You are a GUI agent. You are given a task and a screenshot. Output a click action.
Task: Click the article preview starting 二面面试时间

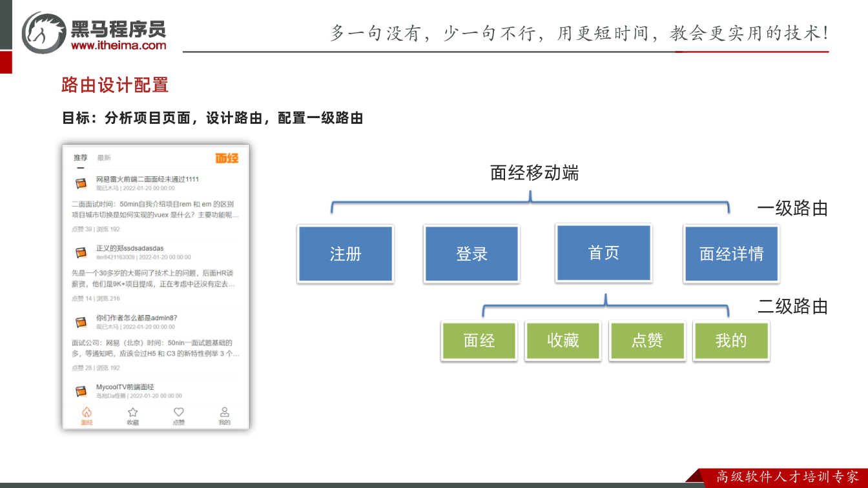pos(154,210)
